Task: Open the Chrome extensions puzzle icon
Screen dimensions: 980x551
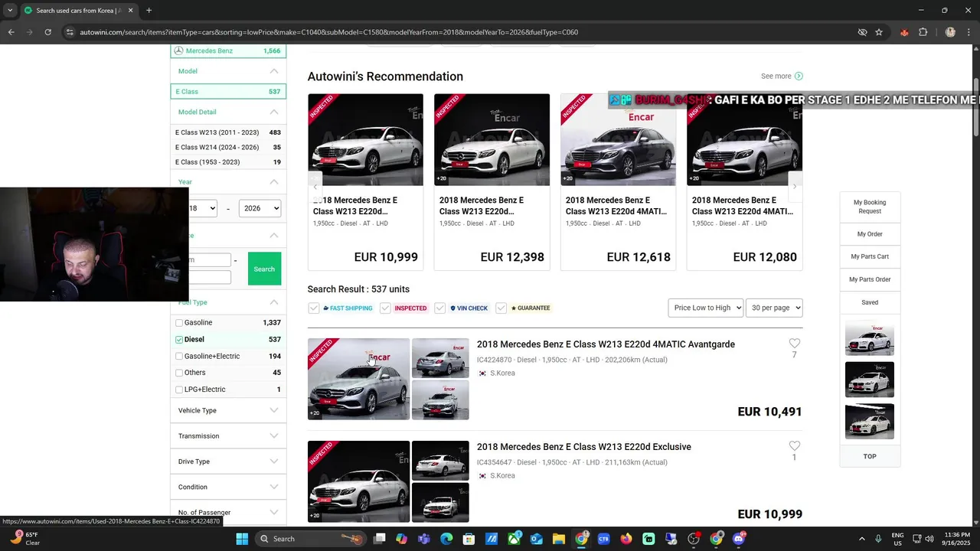Action: tap(923, 32)
